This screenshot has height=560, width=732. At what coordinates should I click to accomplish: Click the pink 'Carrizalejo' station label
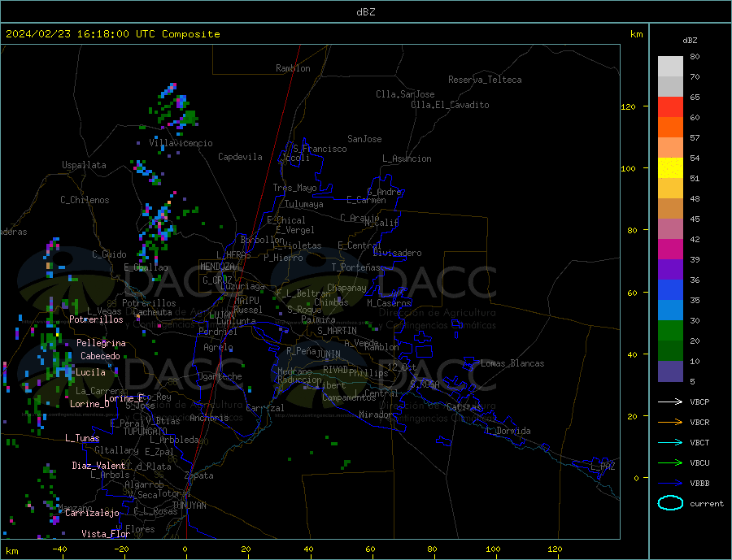[93, 514]
